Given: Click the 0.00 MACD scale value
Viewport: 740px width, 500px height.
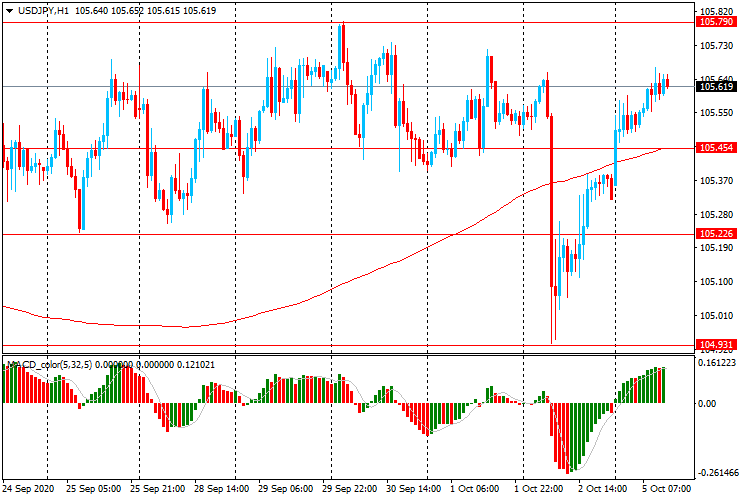Looking at the screenshot, I should (x=707, y=404).
